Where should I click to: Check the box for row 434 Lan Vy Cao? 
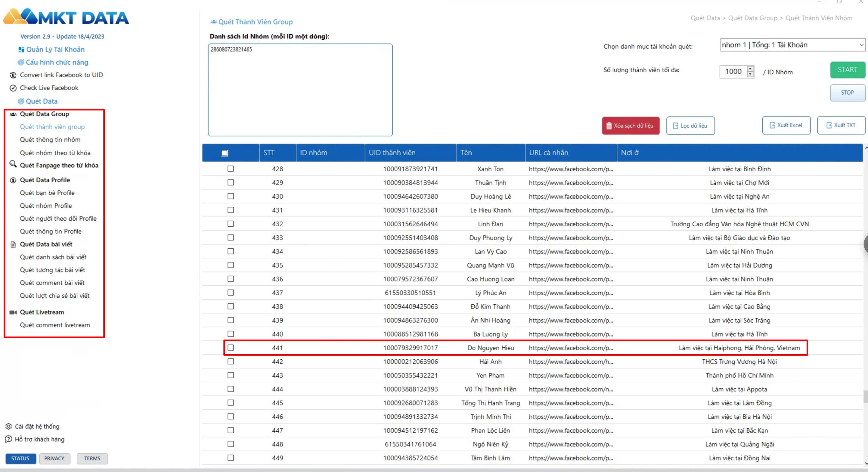[x=231, y=251]
